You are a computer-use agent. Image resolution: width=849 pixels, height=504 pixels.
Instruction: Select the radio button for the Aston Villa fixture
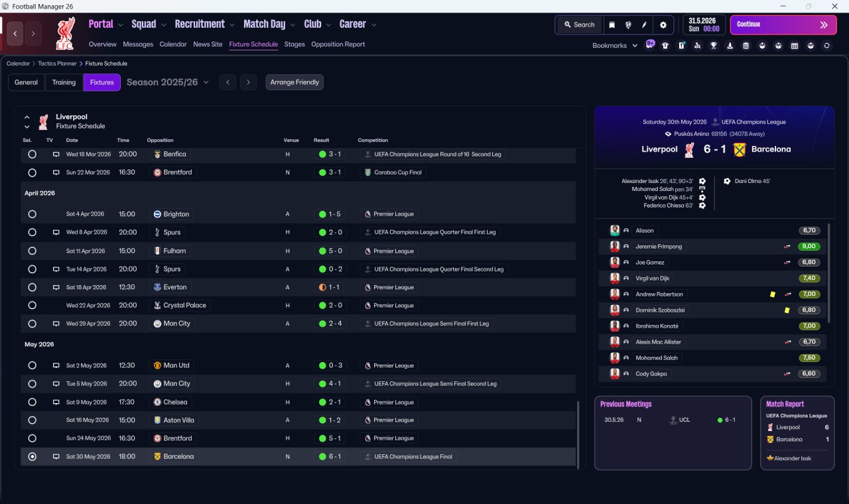click(32, 420)
